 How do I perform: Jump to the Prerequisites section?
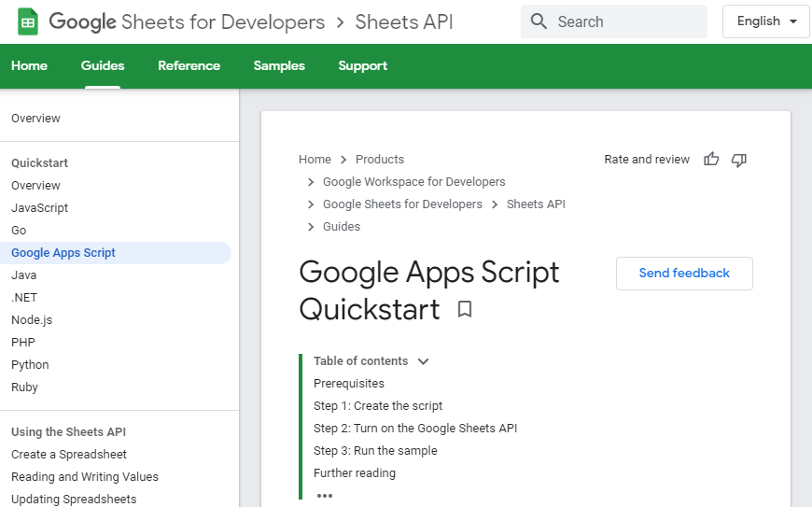tap(348, 383)
